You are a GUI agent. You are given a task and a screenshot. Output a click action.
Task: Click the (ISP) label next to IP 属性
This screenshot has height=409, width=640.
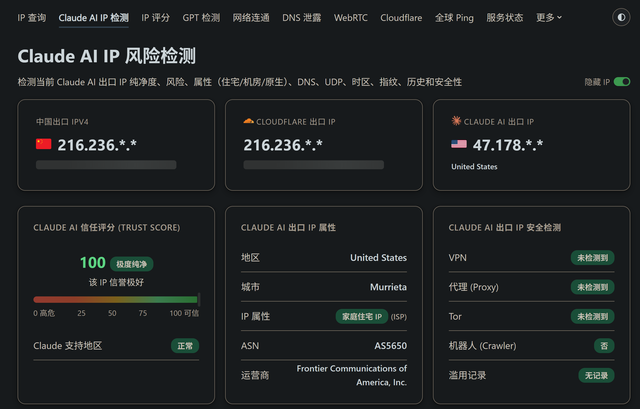click(x=399, y=317)
